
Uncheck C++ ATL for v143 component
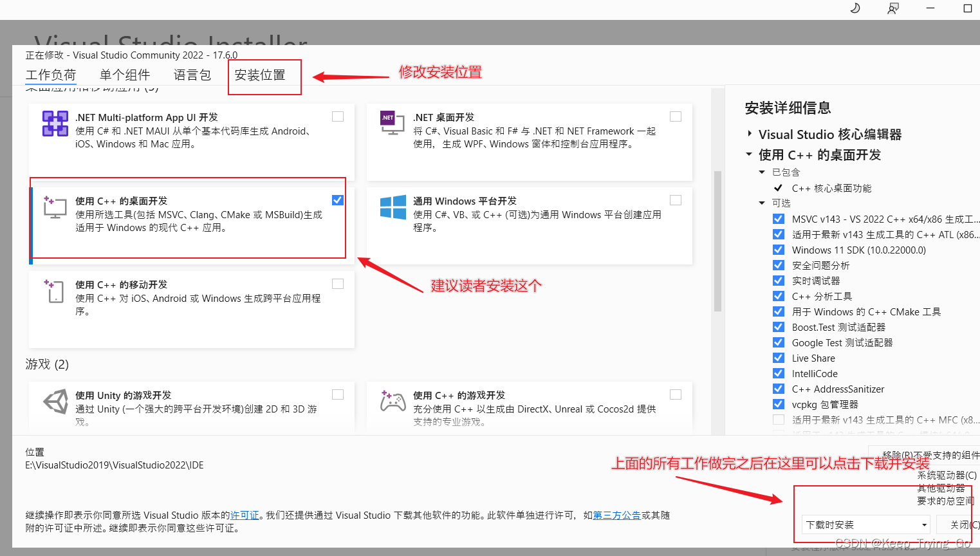click(779, 234)
